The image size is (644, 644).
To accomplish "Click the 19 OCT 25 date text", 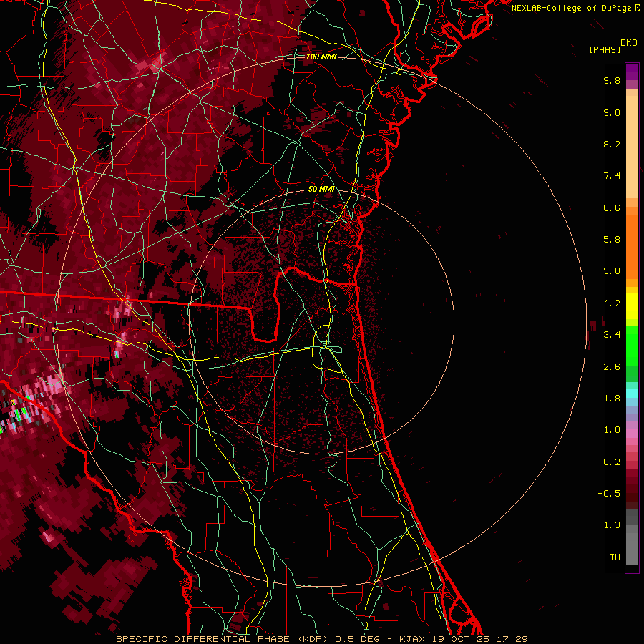I will (x=461, y=639).
